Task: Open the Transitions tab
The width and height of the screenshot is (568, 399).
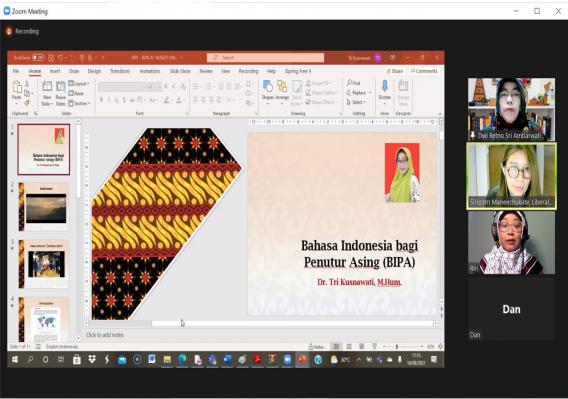Action: [120, 71]
